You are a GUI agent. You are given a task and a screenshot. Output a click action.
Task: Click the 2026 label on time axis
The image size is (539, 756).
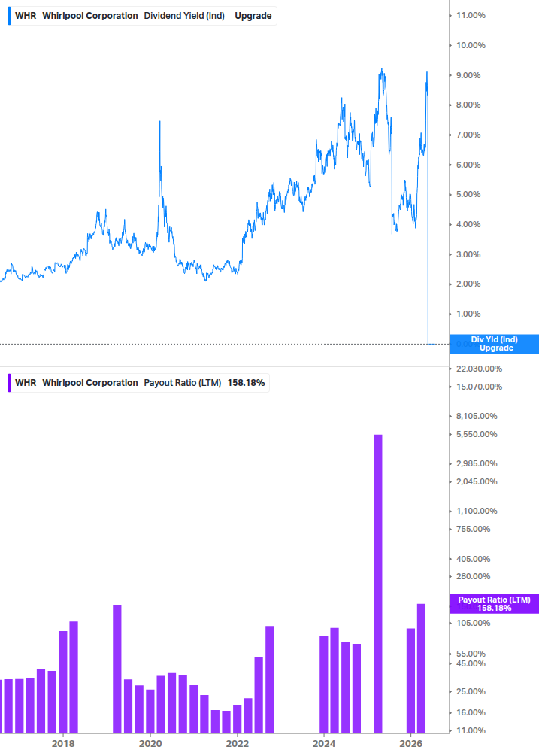[411, 744]
